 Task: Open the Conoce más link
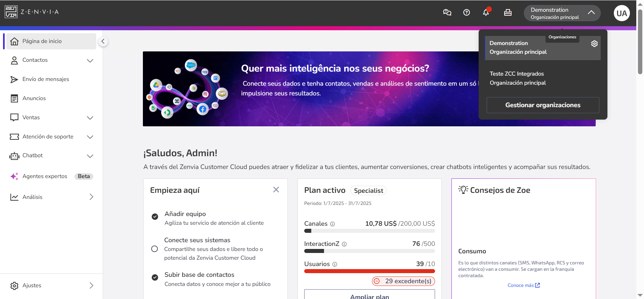(524, 285)
